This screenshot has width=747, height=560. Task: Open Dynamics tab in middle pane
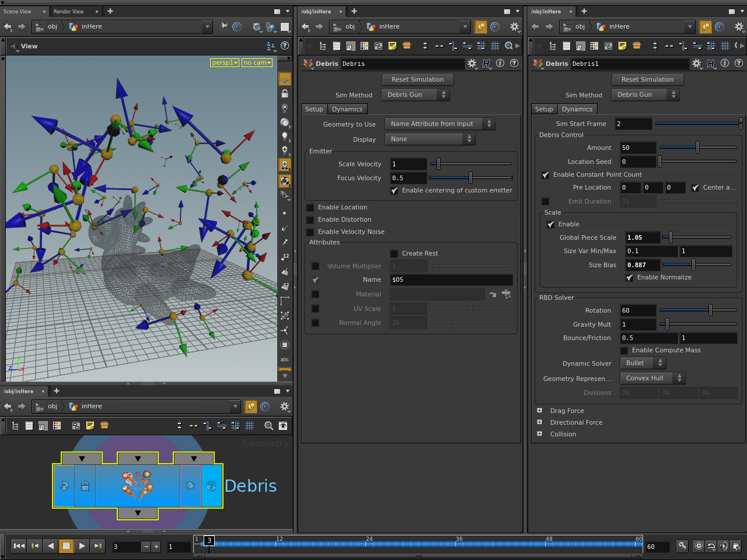point(347,109)
